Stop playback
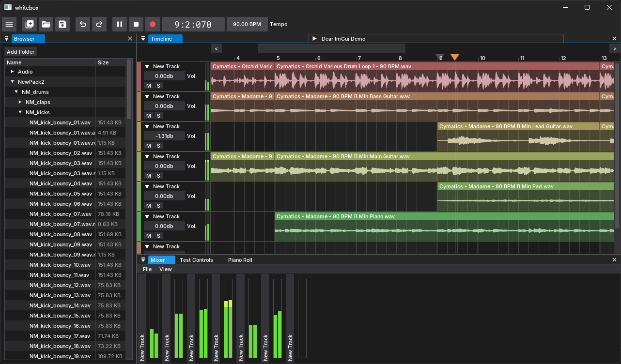621x364 pixels. pos(136,24)
